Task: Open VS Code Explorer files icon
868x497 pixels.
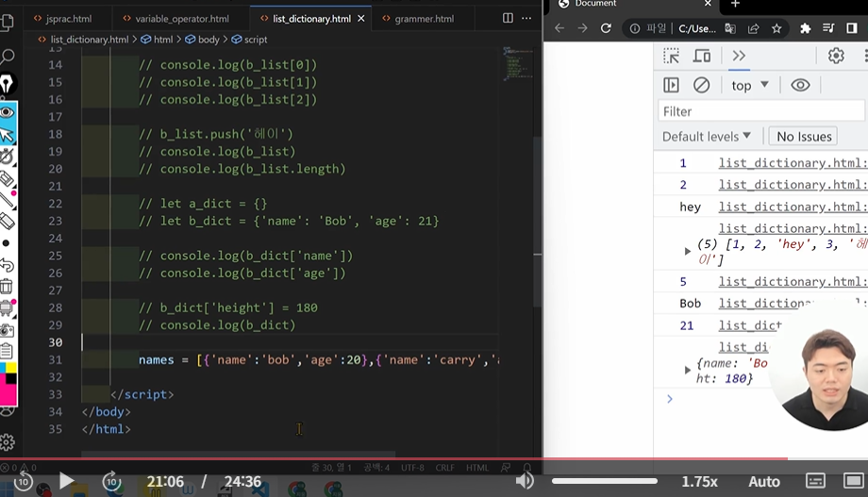Action: 8,22
